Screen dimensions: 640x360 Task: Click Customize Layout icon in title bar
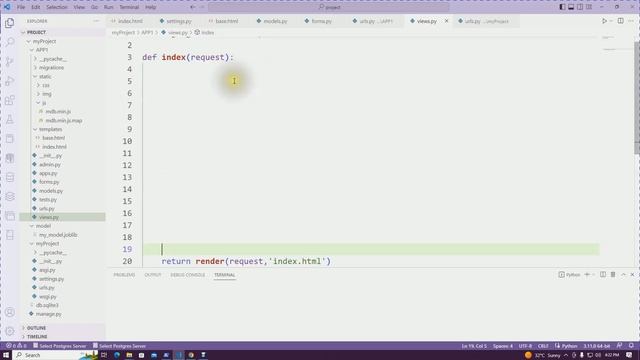click(x=589, y=7)
